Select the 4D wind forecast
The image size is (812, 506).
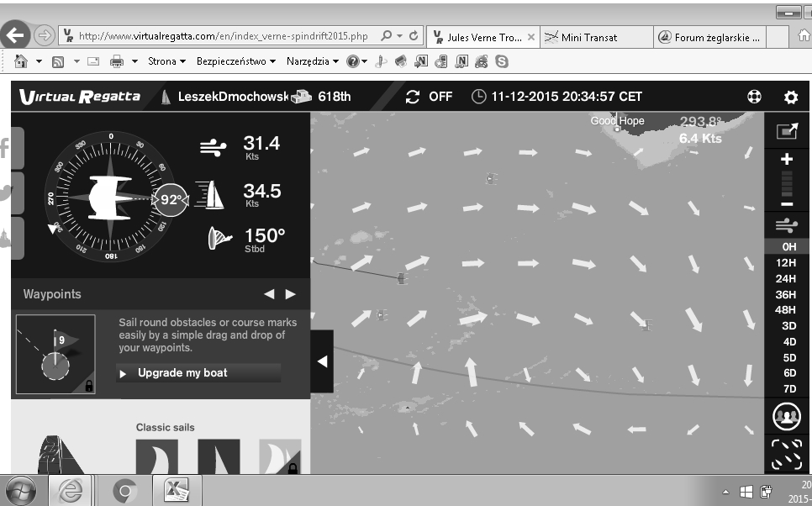(x=788, y=342)
